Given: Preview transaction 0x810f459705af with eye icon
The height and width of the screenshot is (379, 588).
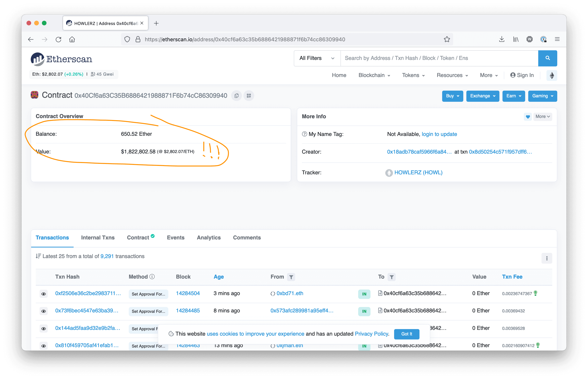Looking at the screenshot, I should click(x=44, y=346).
